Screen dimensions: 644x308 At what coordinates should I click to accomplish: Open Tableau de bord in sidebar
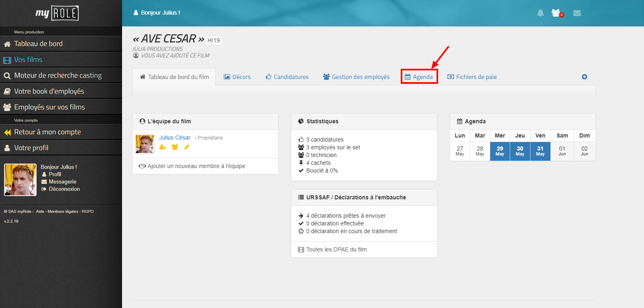tap(61, 44)
